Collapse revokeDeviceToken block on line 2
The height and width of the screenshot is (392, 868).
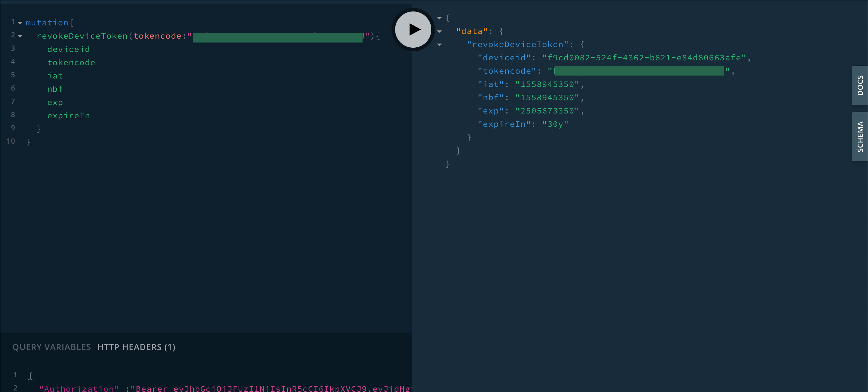pyautogui.click(x=20, y=36)
